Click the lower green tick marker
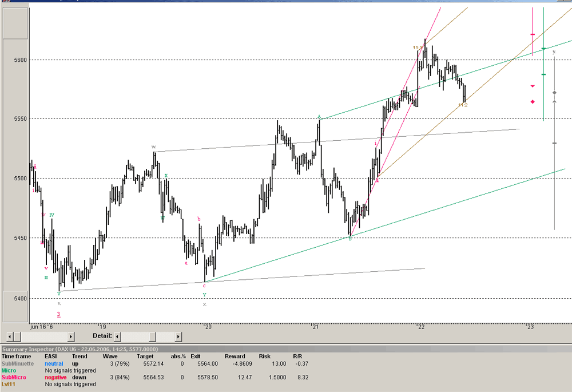Viewport: 572px width, 392px height. click(543, 74)
